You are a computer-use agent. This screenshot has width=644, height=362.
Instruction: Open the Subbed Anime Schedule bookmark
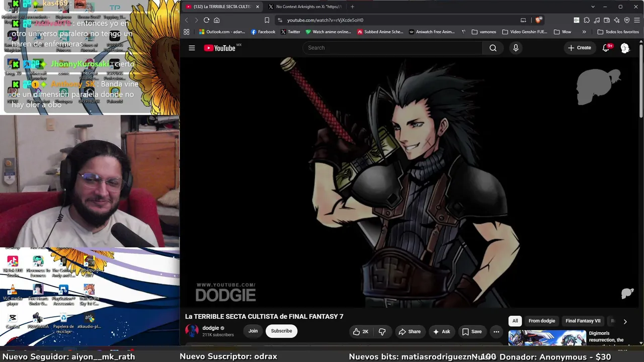click(380, 32)
